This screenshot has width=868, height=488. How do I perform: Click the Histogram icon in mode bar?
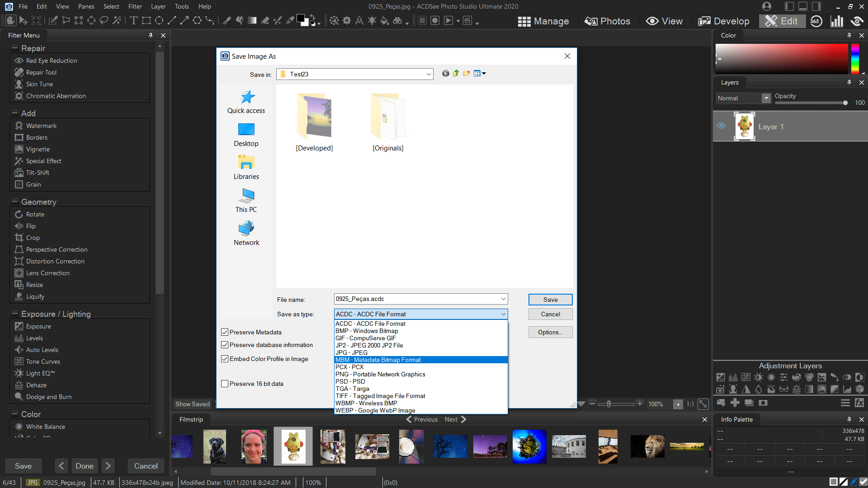(837, 21)
